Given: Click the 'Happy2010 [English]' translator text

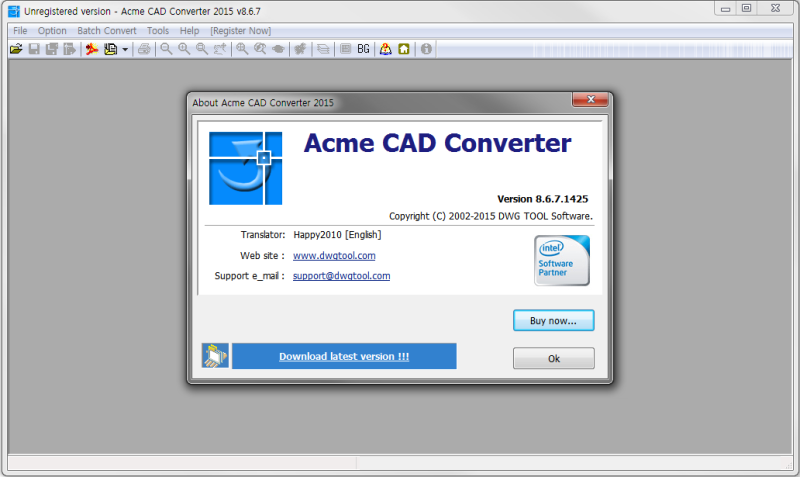Looking at the screenshot, I should pyautogui.click(x=337, y=235).
